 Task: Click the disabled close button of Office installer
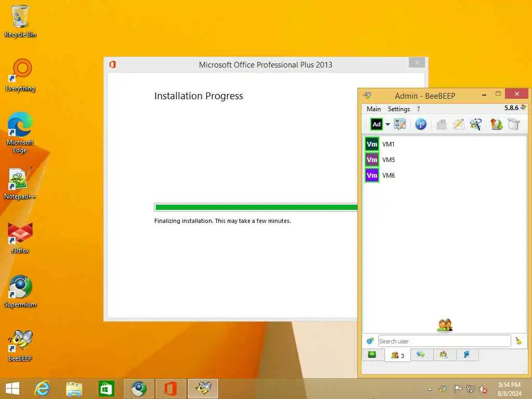[x=417, y=63]
